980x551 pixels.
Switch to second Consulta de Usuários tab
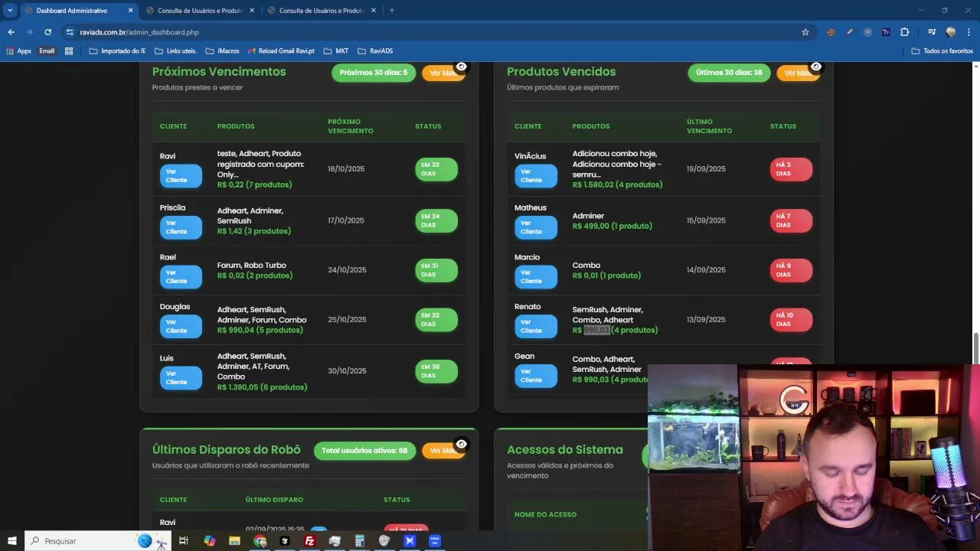click(x=200, y=11)
